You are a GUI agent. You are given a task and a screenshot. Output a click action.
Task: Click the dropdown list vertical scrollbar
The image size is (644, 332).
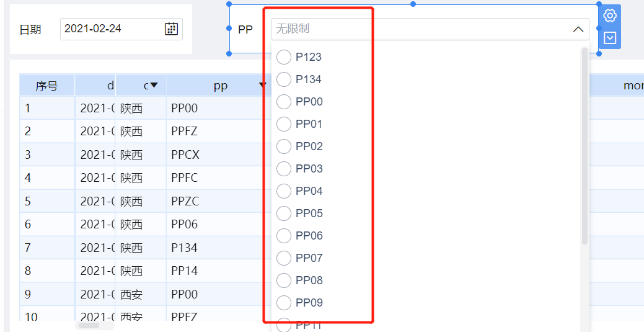tap(585, 146)
